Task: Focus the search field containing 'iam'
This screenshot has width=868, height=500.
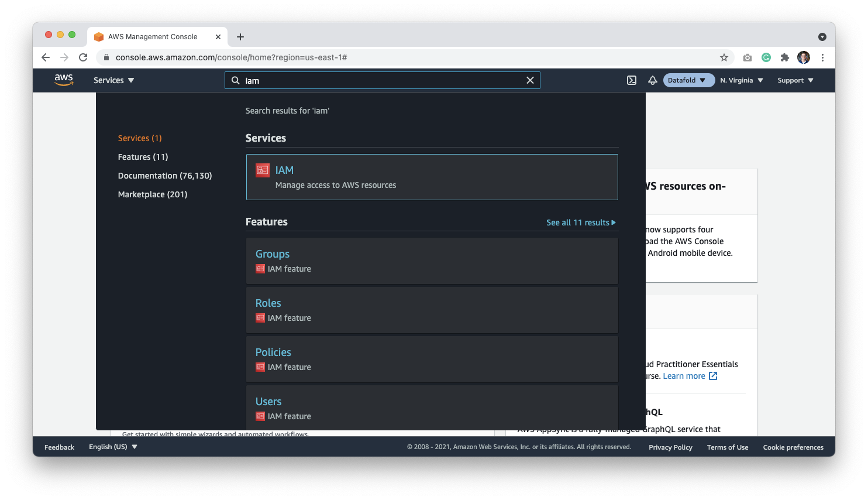Action: pos(383,80)
